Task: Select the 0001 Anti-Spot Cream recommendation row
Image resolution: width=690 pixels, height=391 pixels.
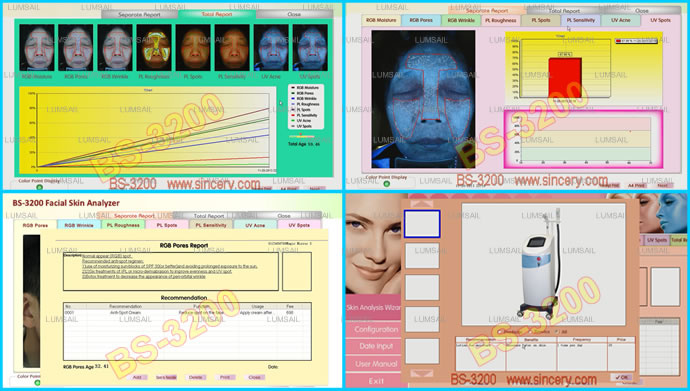Action: (x=187, y=312)
